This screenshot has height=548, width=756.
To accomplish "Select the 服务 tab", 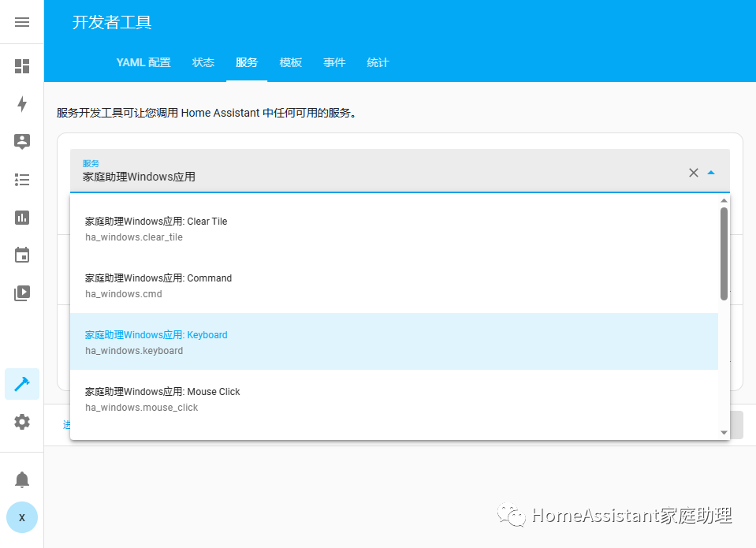I will tap(247, 63).
